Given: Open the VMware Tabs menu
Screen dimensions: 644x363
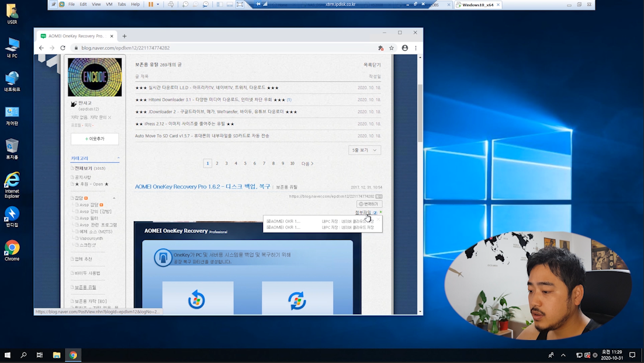Looking at the screenshot, I should (x=122, y=4).
